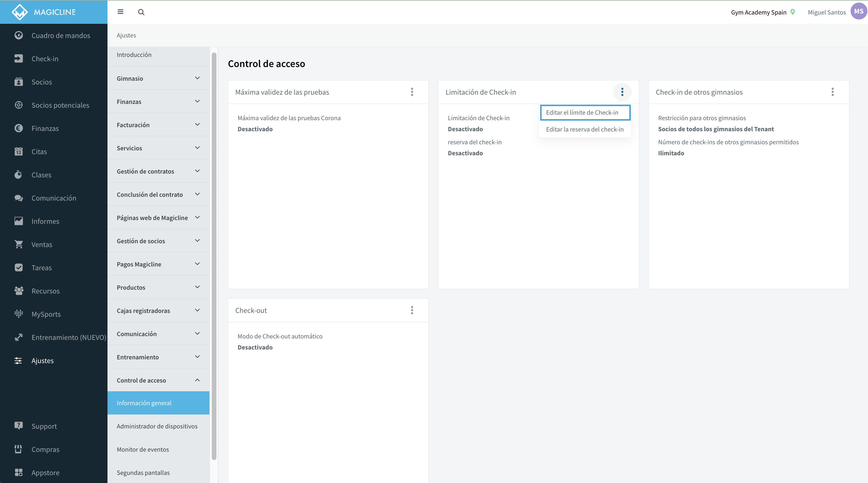Switch gym via Gym Academy Spain

[758, 12]
